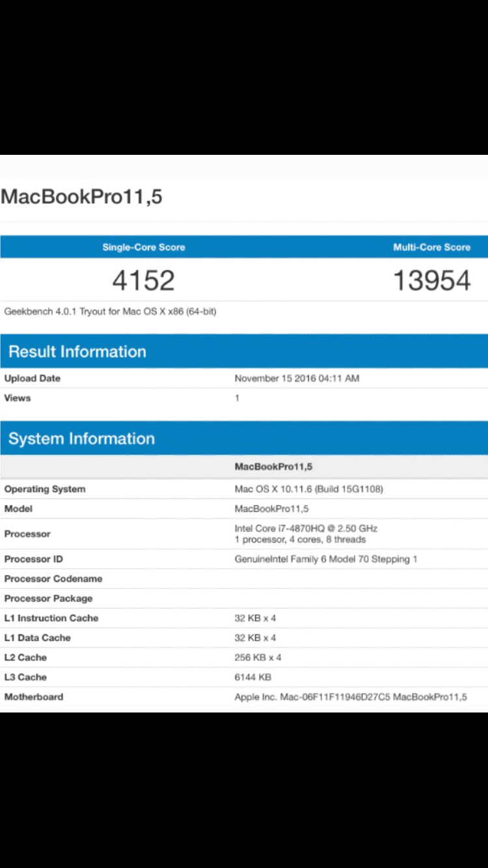Select the Single-Core Score header
This screenshot has height=868, width=488.
coord(144,247)
